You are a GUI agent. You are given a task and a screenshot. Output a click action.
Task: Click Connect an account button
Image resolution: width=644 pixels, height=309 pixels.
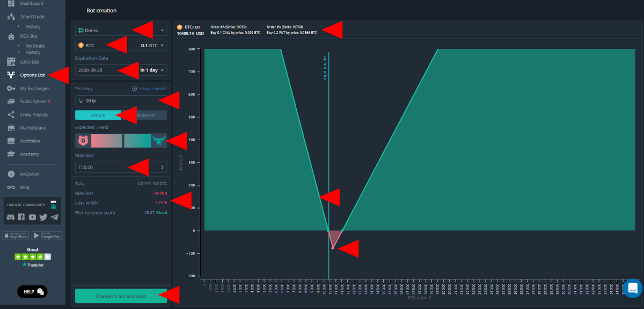coord(121,296)
